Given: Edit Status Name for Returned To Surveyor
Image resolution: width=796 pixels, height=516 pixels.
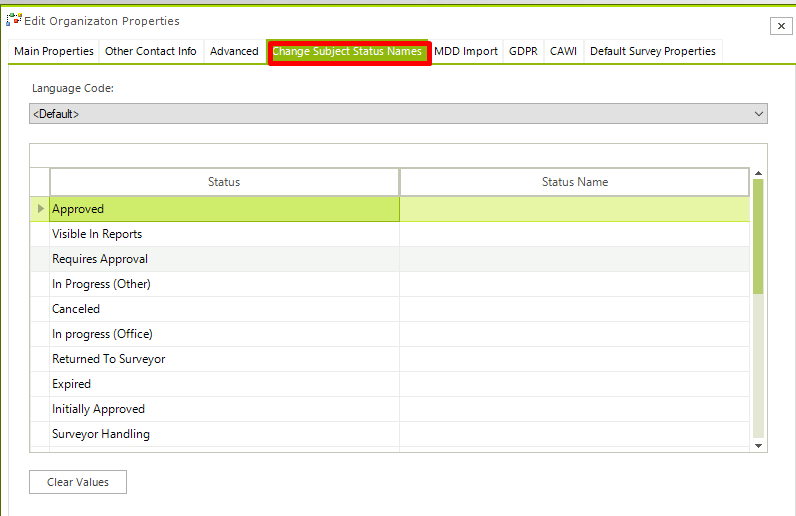Looking at the screenshot, I should 575,359.
